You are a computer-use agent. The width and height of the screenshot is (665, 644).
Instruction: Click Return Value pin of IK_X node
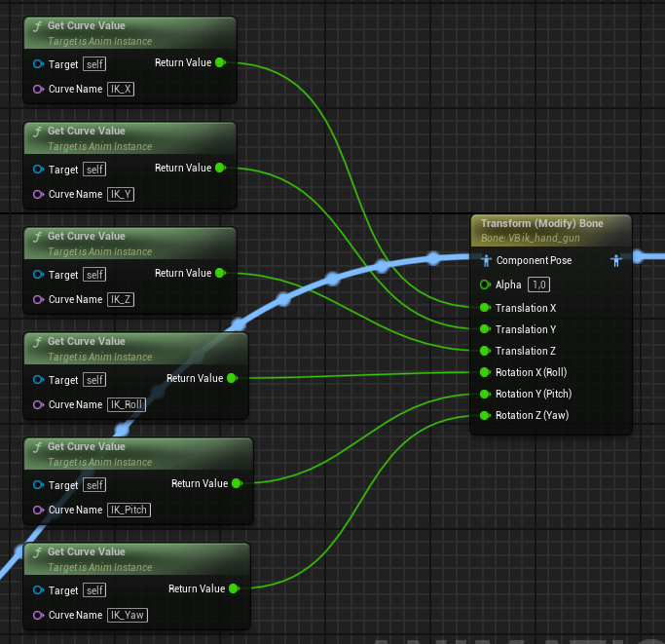(x=220, y=62)
